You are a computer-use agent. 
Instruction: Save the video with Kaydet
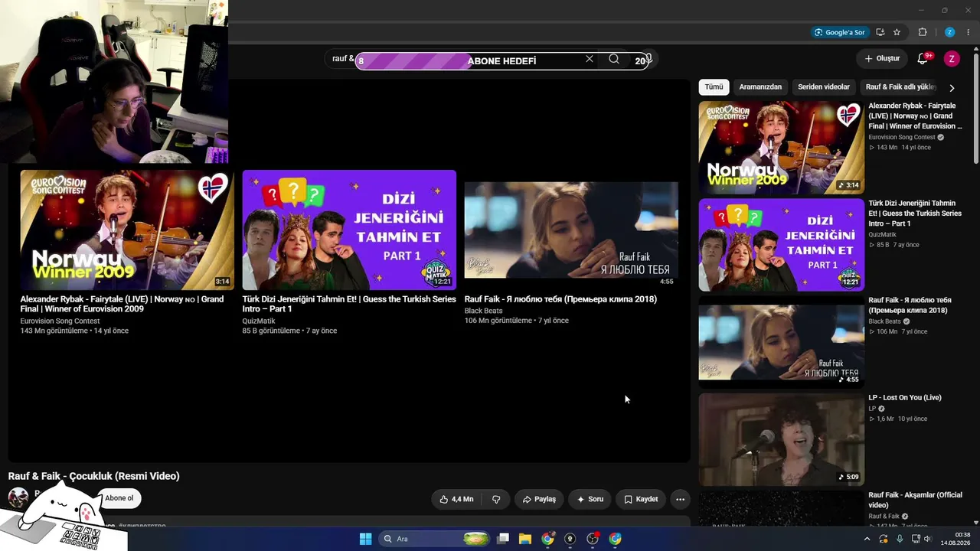[x=641, y=499]
